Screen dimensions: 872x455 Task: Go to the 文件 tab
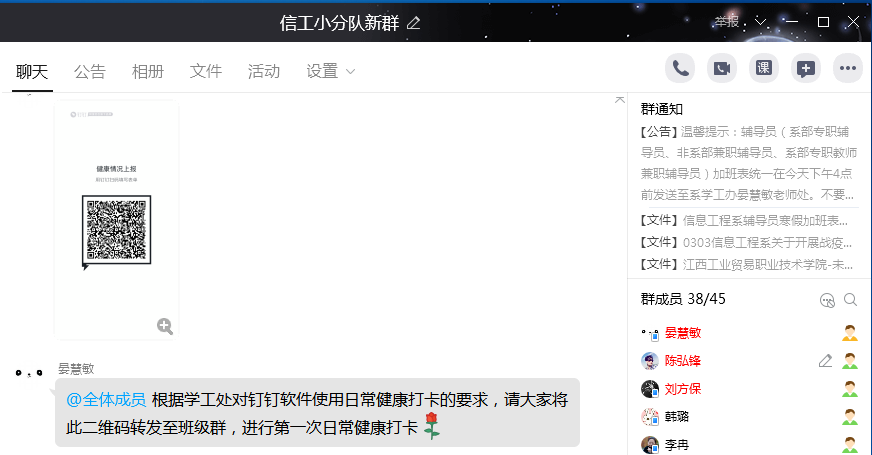pos(206,71)
